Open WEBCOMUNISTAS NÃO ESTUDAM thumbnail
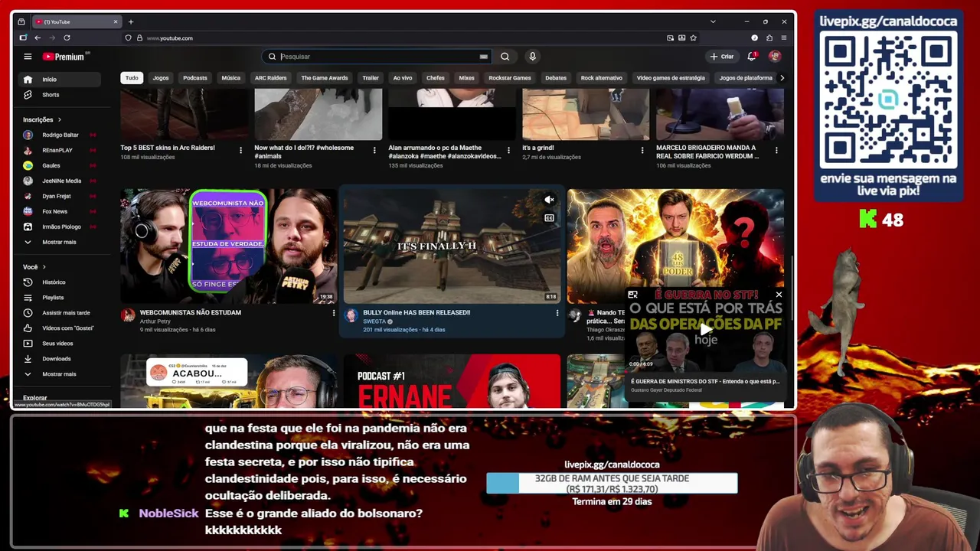The height and width of the screenshot is (551, 980). coord(228,246)
